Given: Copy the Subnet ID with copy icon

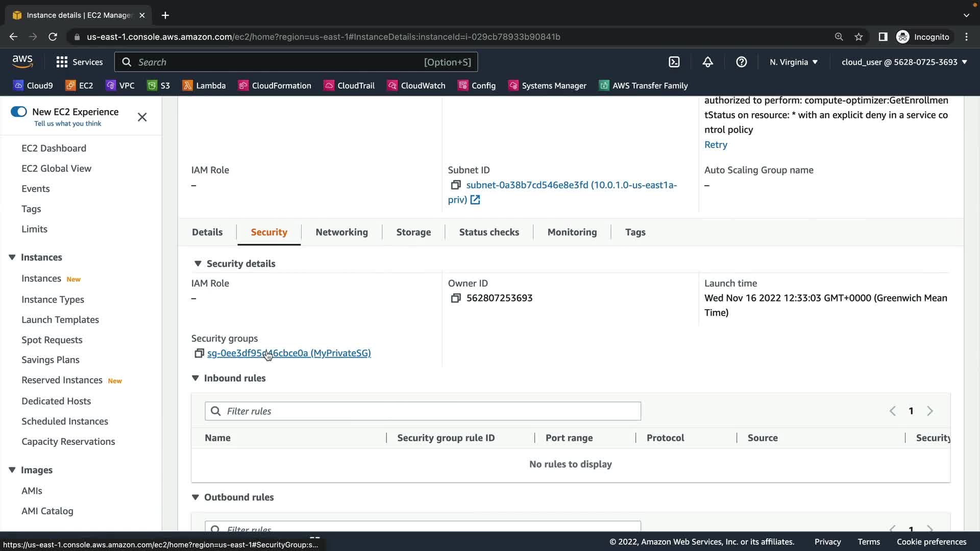Looking at the screenshot, I should point(456,185).
